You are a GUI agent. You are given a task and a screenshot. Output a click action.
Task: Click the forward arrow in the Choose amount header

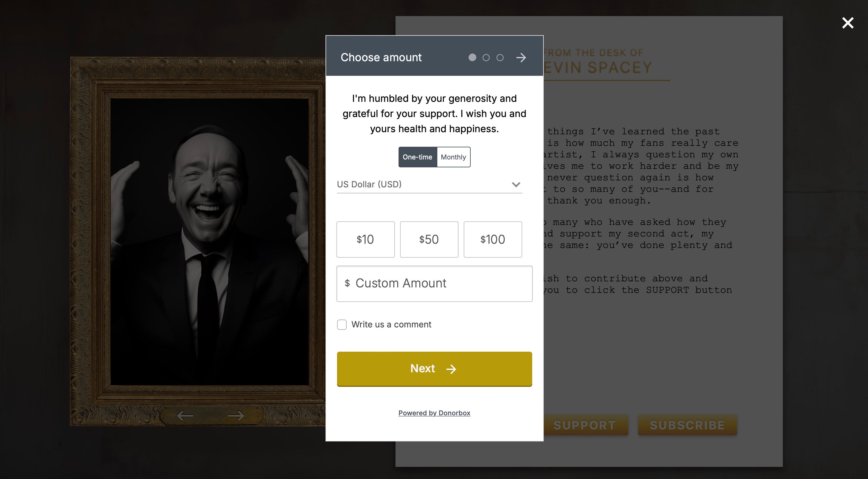[x=521, y=58]
